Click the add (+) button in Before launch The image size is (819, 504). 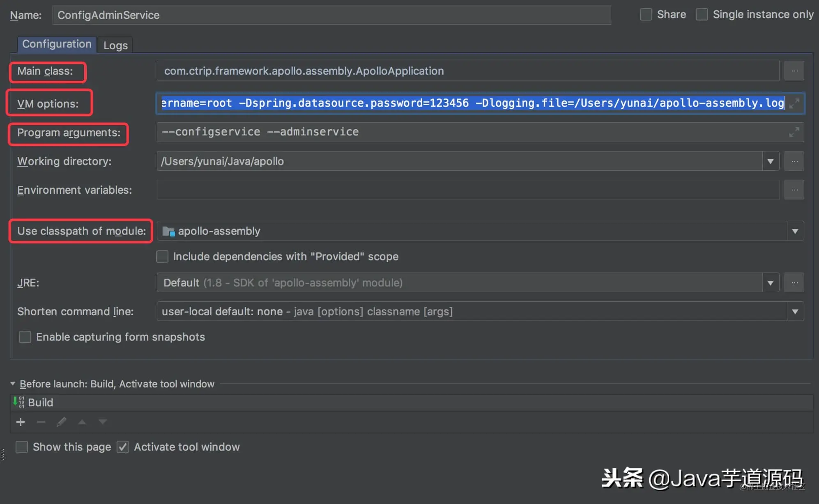[20, 422]
